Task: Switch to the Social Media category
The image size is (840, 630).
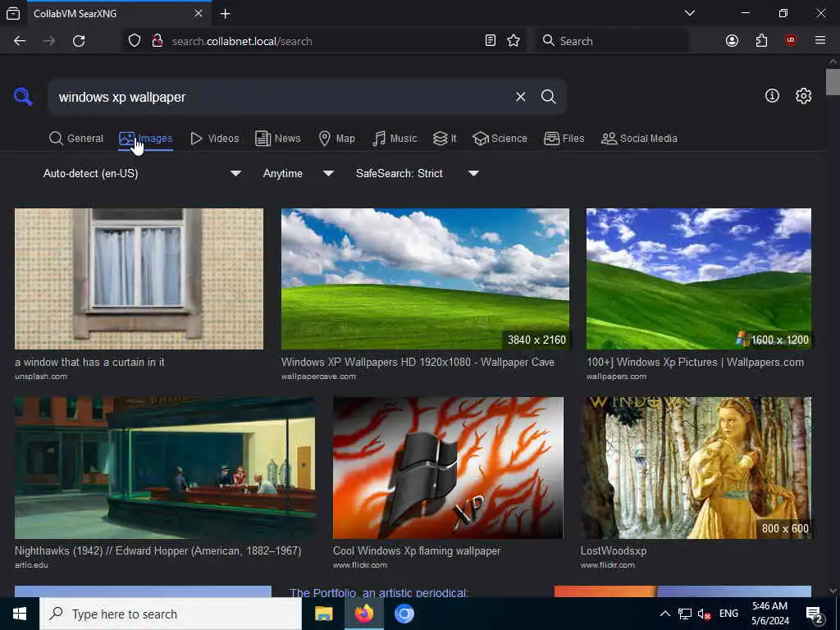Action: click(x=639, y=138)
